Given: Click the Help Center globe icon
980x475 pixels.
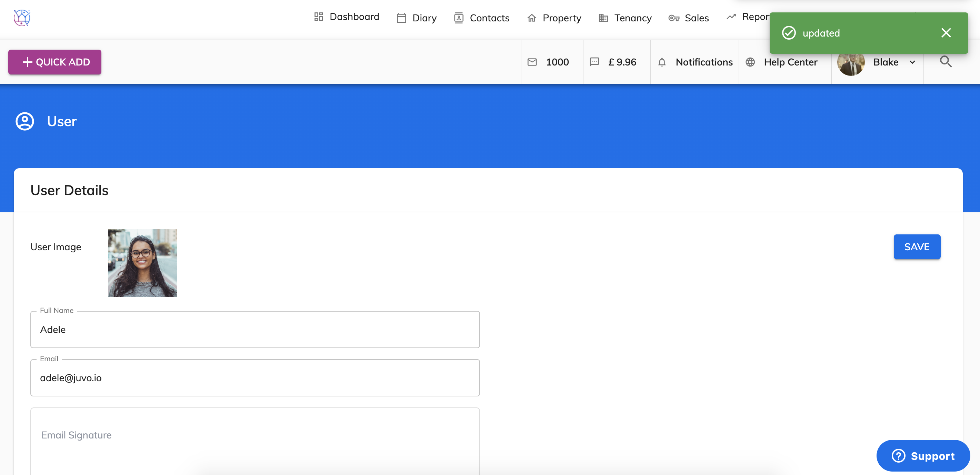Looking at the screenshot, I should [x=750, y=62].
